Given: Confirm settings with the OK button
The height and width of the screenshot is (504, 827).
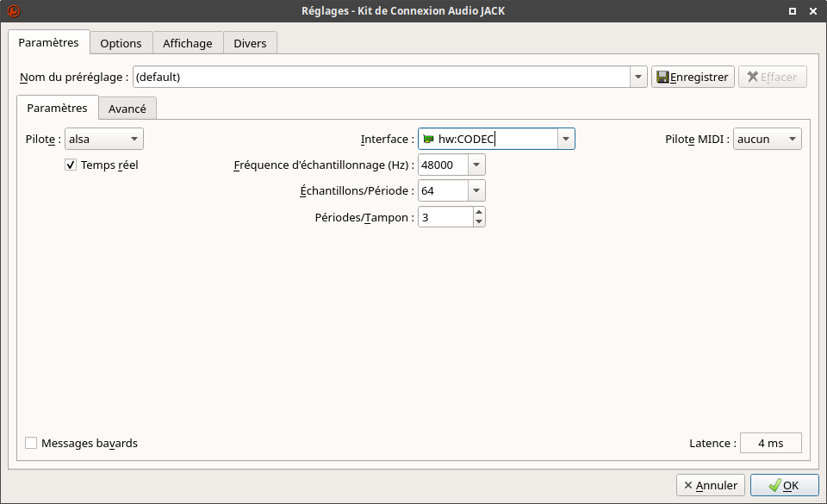Looking at the screenshot, I should [x=784, y=485].
